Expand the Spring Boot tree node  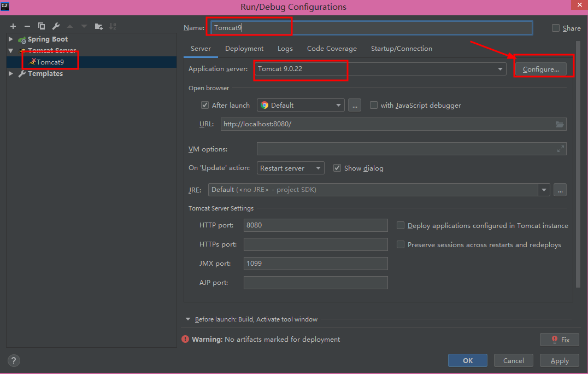pos(10,39)
